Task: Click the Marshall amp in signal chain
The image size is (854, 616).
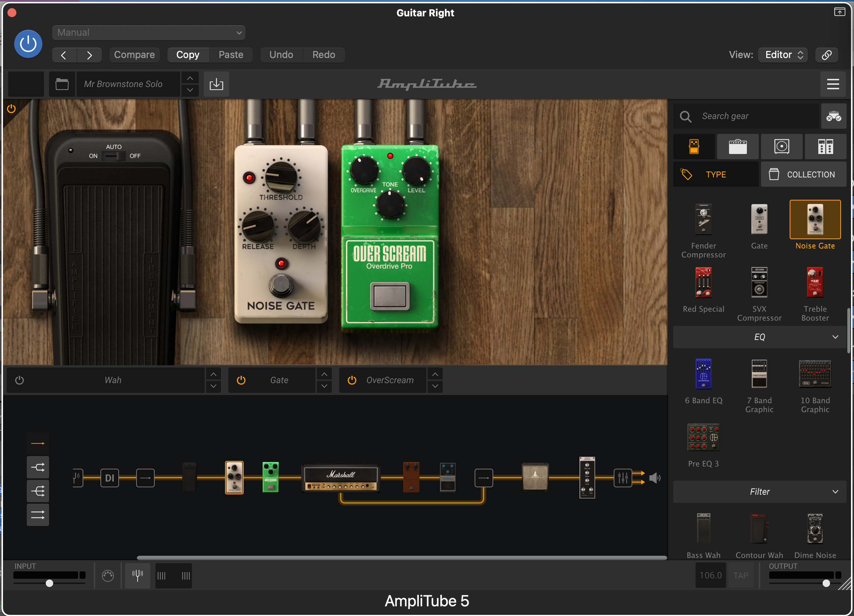Action: point(340,478)
